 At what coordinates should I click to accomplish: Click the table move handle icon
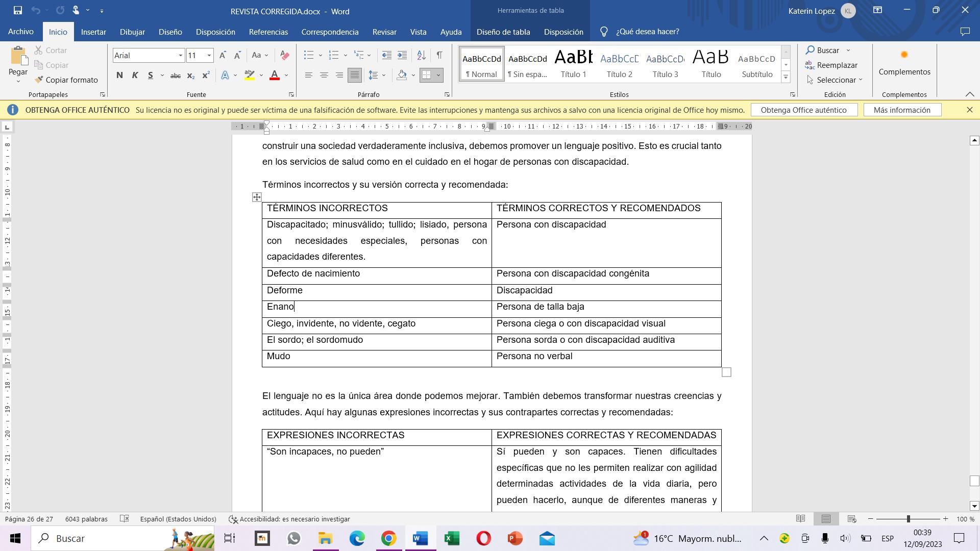(x=257, y=197)
